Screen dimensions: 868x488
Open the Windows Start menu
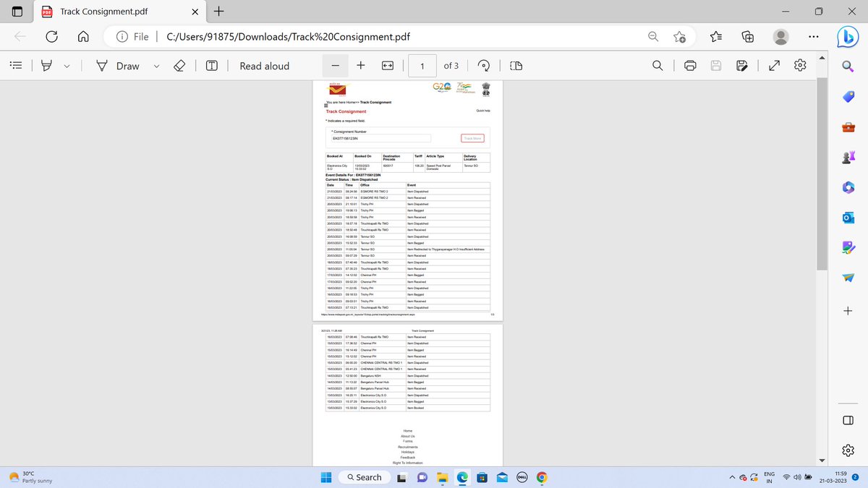(325, 477)
